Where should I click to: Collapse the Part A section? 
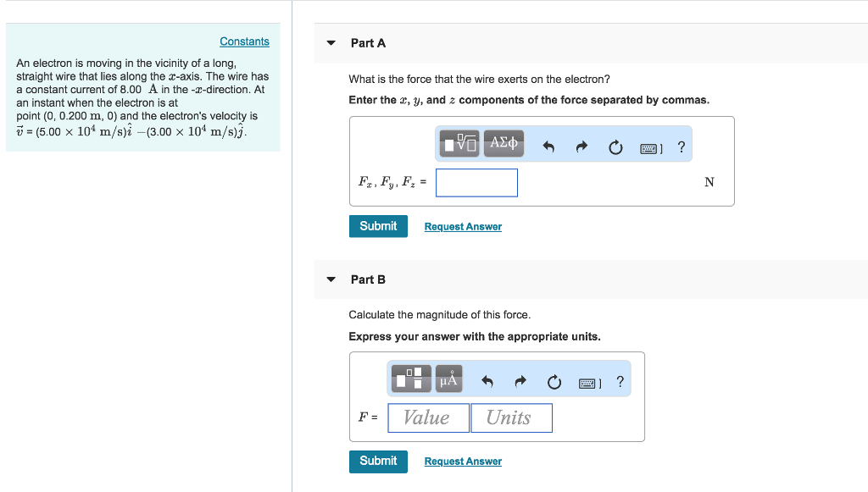tap(330, 43)
